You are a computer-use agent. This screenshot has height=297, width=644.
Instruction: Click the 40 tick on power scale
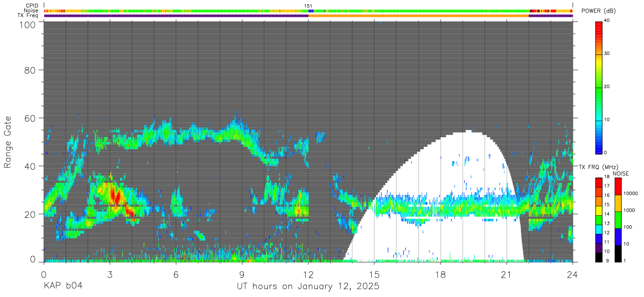[606, 20]
